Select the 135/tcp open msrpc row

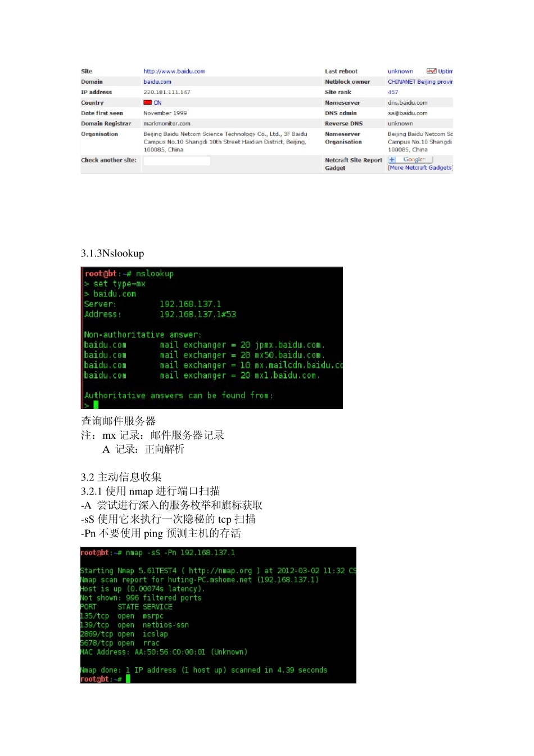(x=122, y=616)
